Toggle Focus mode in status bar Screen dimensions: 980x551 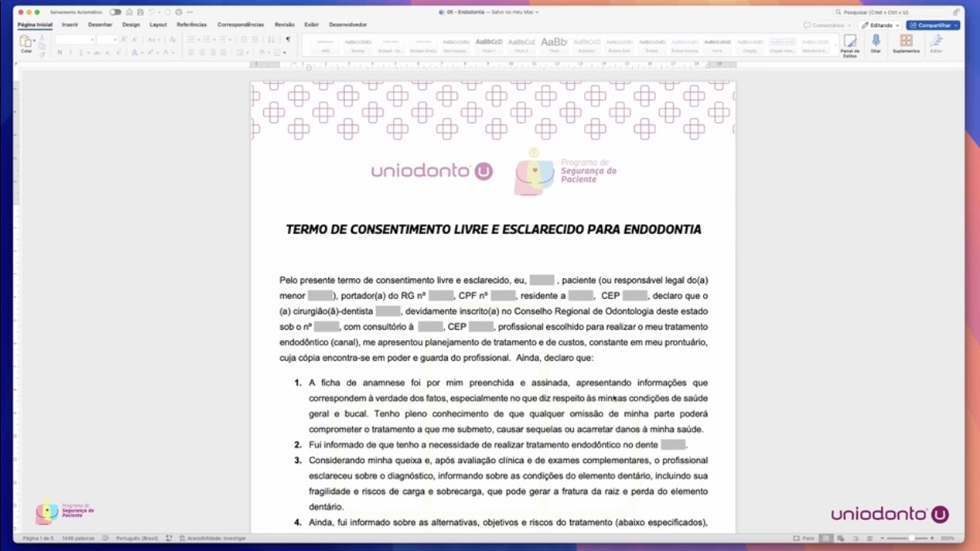point(804,538)
